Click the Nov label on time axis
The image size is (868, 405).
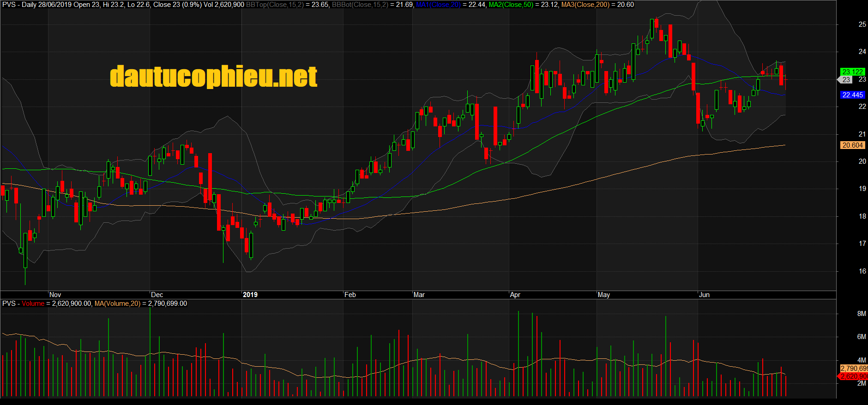[55, 295]
